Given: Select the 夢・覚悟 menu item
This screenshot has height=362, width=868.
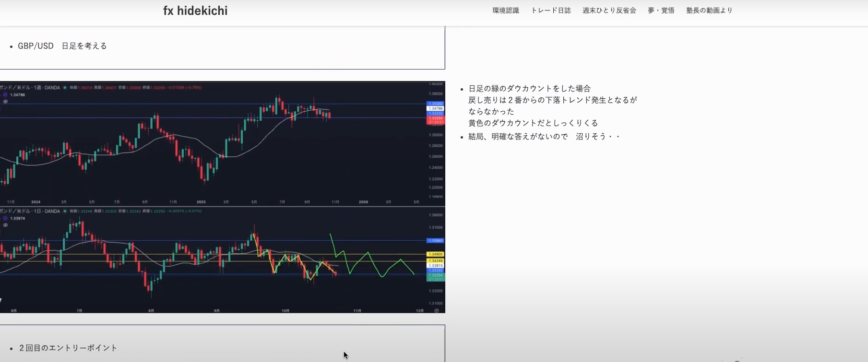Looking at the screenshot, I should pyautogui.click(x=661, y=11).
